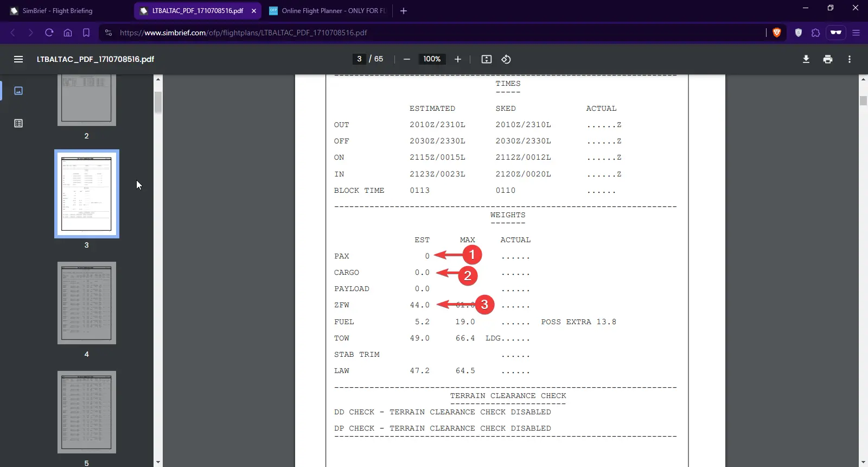Go back to the previous page in browser
868x467 pixels.
pos(13,33)
